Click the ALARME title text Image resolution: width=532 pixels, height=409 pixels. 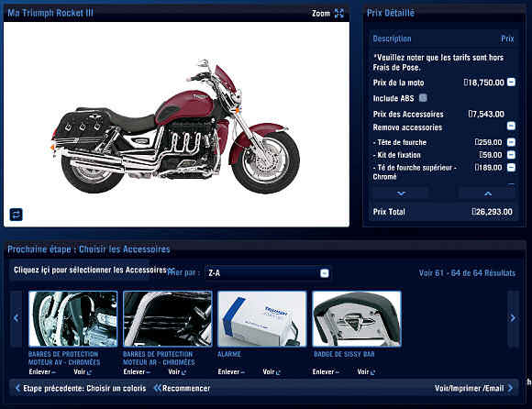229,354
